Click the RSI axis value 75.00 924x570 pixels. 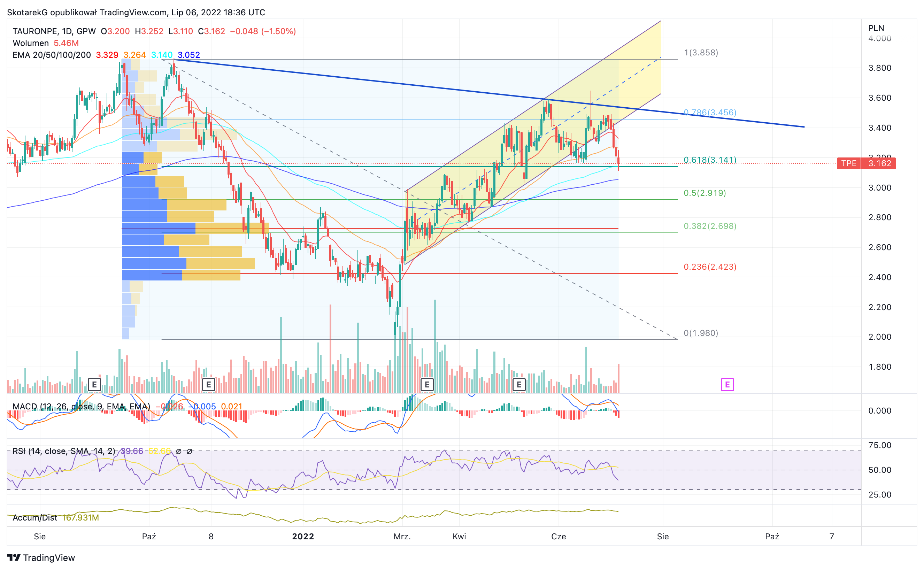coord(879,445)
